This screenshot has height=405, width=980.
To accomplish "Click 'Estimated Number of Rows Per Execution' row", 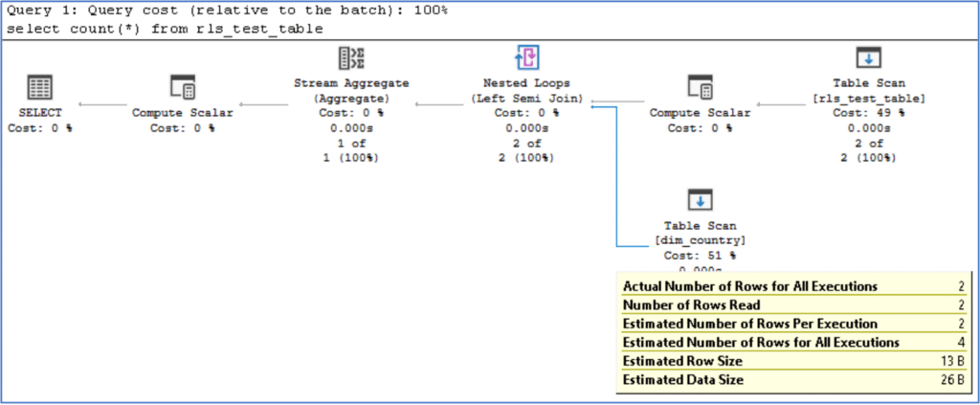I will click(x=793, y=324).
